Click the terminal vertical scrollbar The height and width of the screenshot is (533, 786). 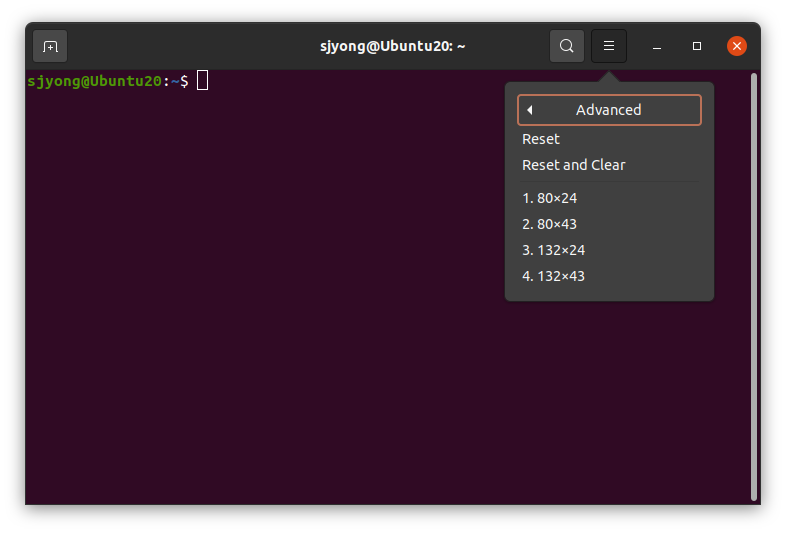pyautogui.click(x=753, y=287)
